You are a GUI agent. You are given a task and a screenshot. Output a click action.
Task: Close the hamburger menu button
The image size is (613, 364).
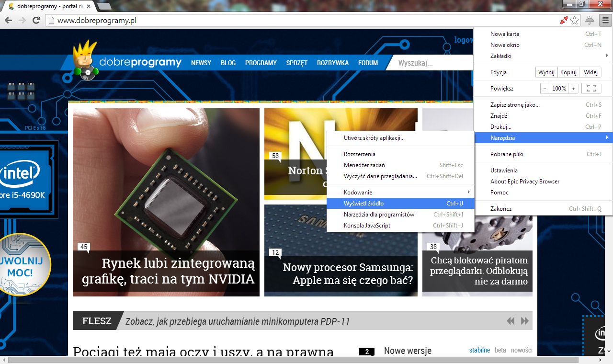[x=605, y=20]
